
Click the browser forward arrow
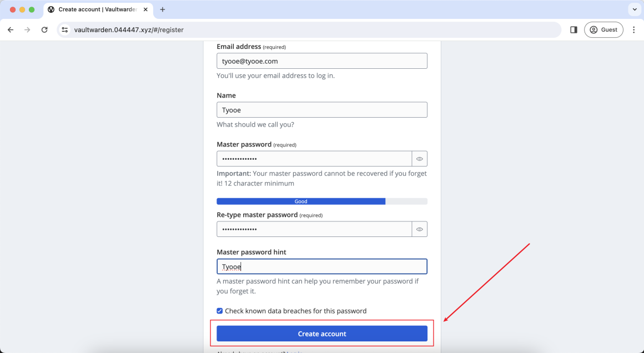click(x=27, y=30)
